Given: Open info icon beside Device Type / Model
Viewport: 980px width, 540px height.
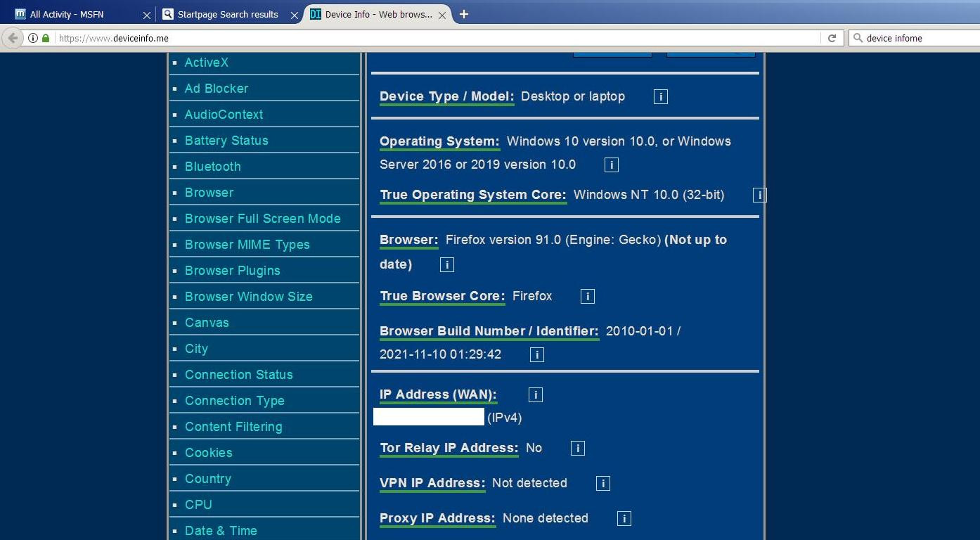Looking at the screenshot, I should [x=660, y=97].
